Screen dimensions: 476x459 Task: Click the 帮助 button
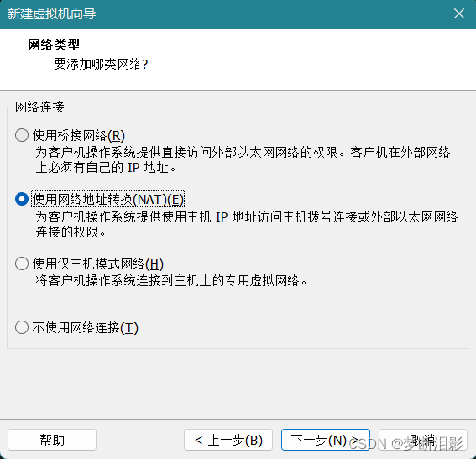click(x=52, y=440)
